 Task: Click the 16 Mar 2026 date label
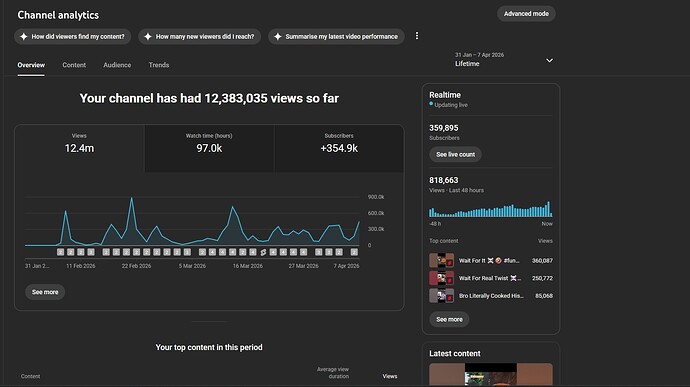coord(247,266)
